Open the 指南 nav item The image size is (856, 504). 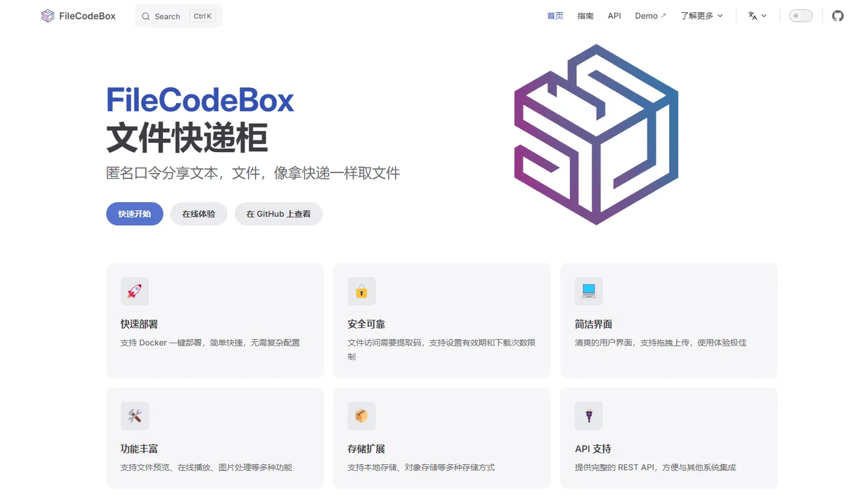(x=585, y=16)
